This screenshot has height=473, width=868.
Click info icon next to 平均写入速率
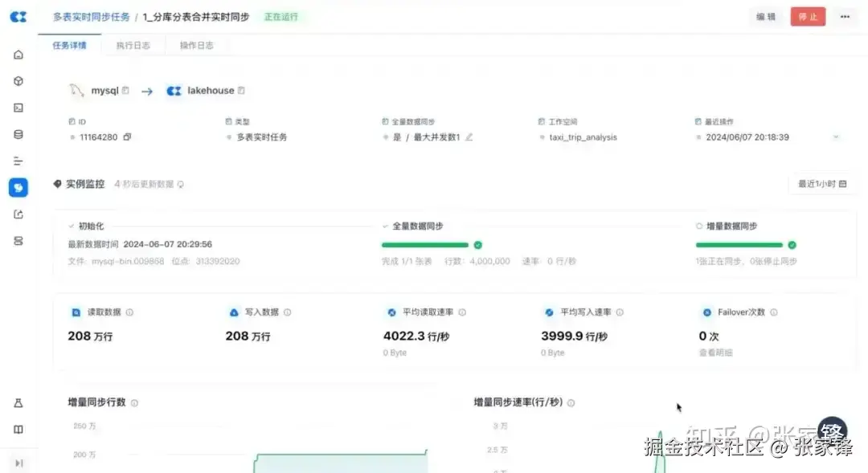(620, 312)
